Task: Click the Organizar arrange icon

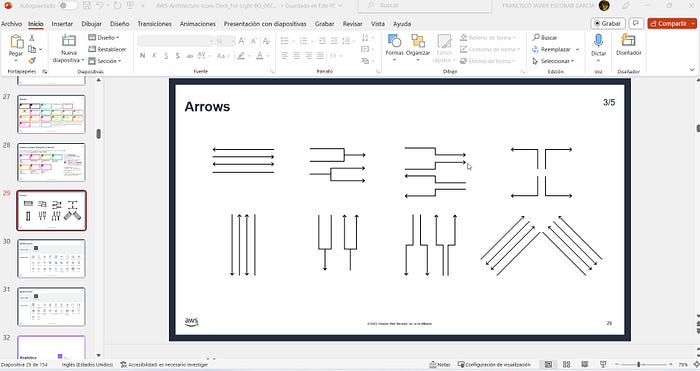Action: 418,41
